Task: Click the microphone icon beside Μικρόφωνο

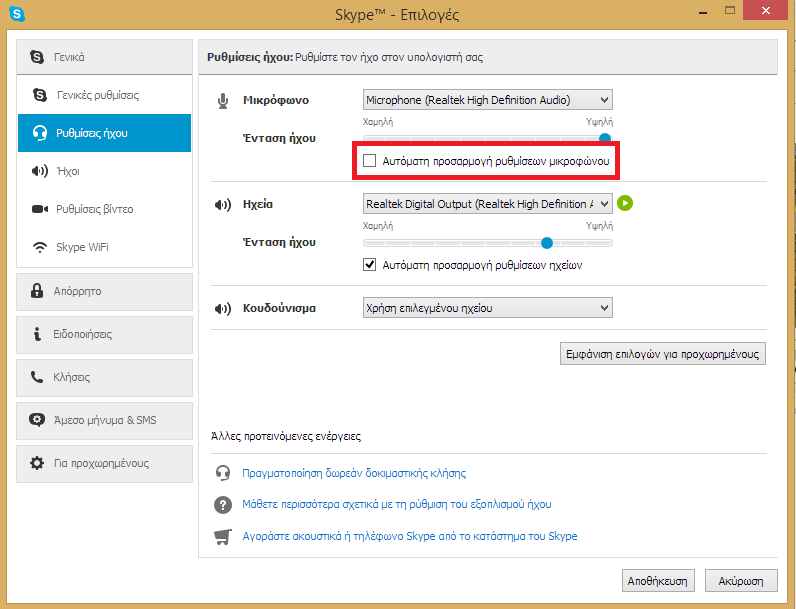Action: pyautogui.click(x=223, y=101)
